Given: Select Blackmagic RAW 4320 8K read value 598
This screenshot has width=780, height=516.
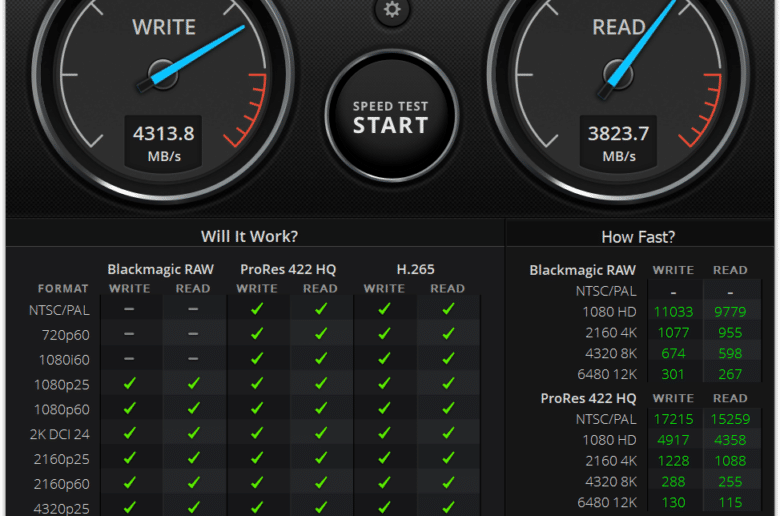Looking at the screenshot, I should pos(730,354).
